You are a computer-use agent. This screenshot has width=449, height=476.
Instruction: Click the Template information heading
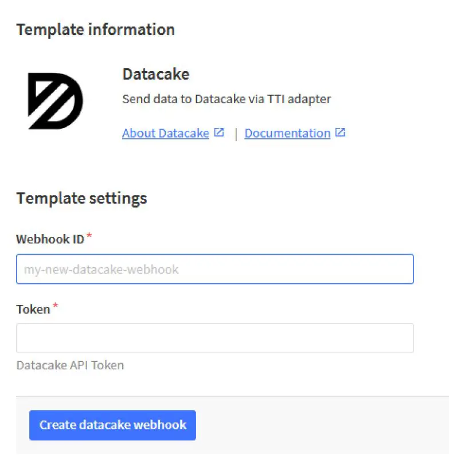pyautogui.click(x=95, y=30)
